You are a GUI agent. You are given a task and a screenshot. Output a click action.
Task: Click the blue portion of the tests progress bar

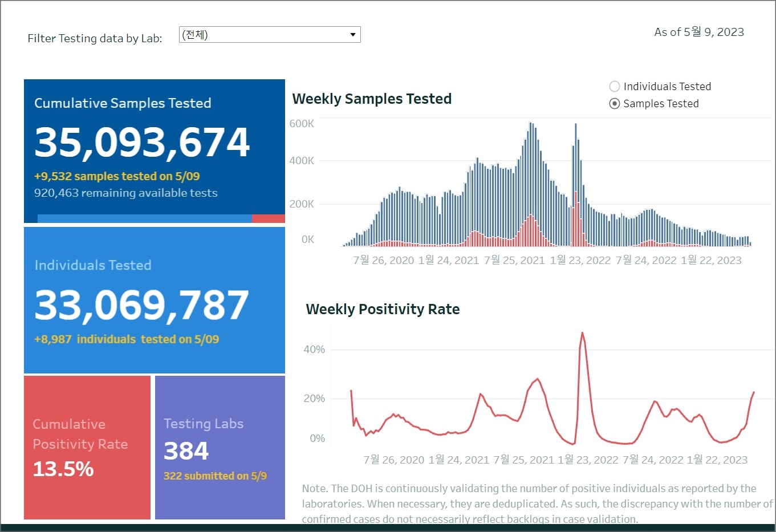coord(145,219)
